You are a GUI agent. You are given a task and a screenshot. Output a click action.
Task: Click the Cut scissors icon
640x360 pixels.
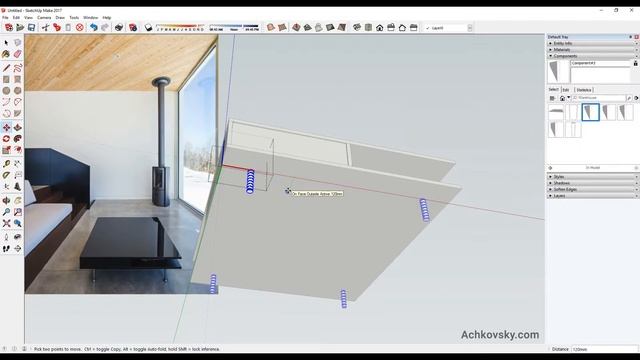click(x=45, y=28)
